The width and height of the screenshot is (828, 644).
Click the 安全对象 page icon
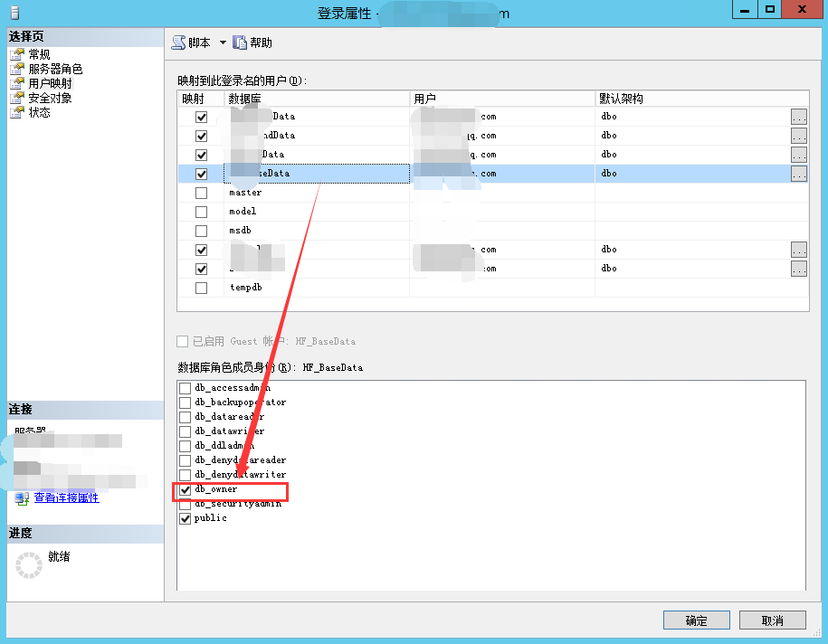17,98
